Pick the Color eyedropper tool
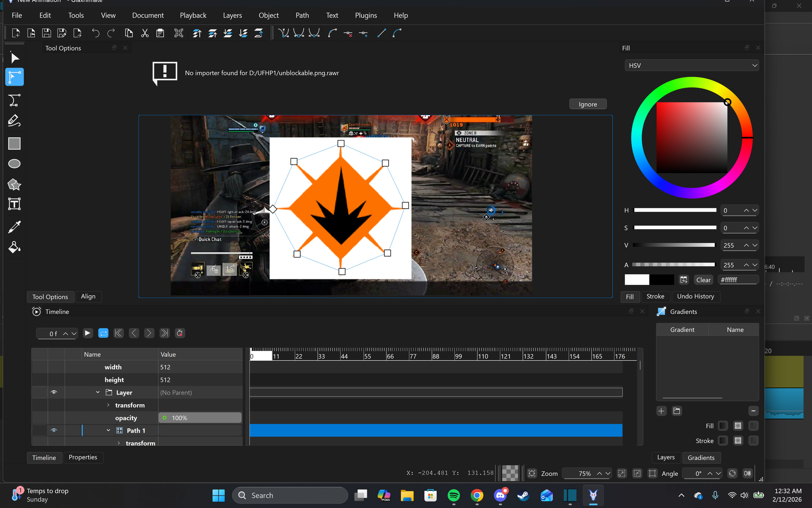 (14, 227)
